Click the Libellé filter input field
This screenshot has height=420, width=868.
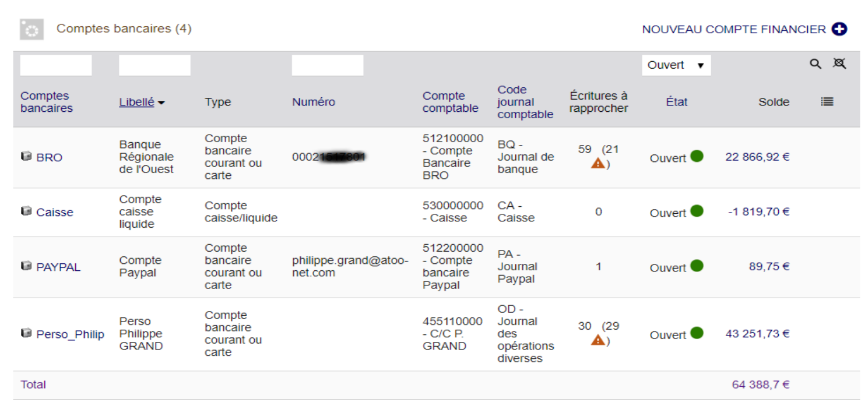click(x=154, y=65)
